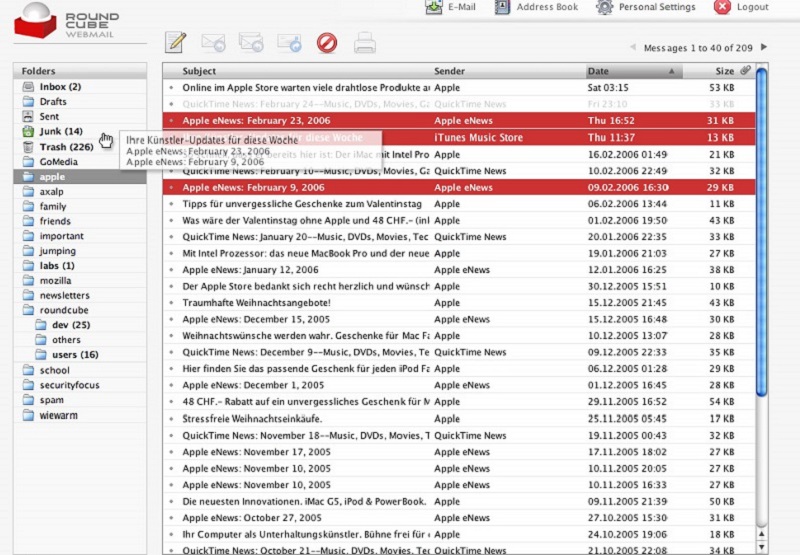
Task: Click the reply-all toolbar icon
Action: coord(250,42)
